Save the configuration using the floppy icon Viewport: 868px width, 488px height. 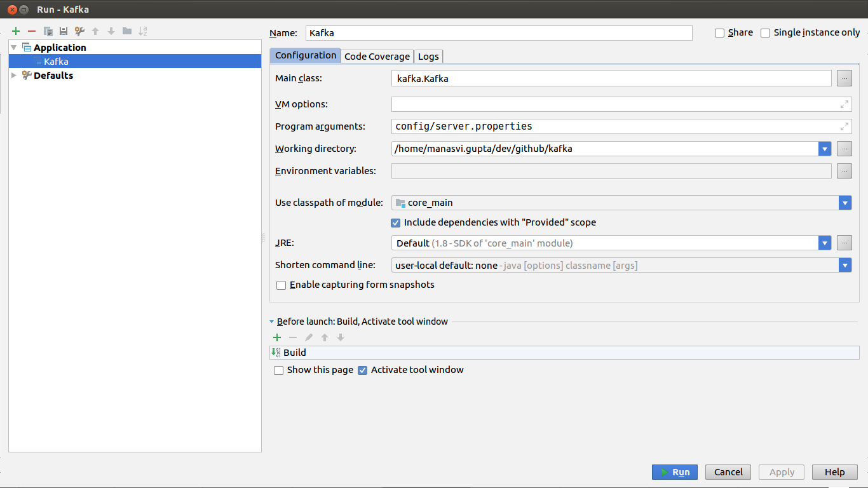[64, 31]
